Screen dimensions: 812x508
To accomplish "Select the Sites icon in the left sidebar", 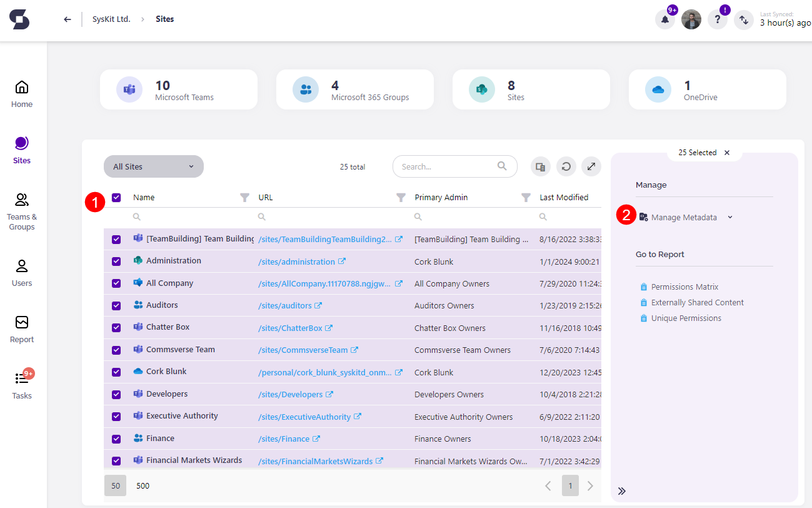I will [x=21, y=149].
